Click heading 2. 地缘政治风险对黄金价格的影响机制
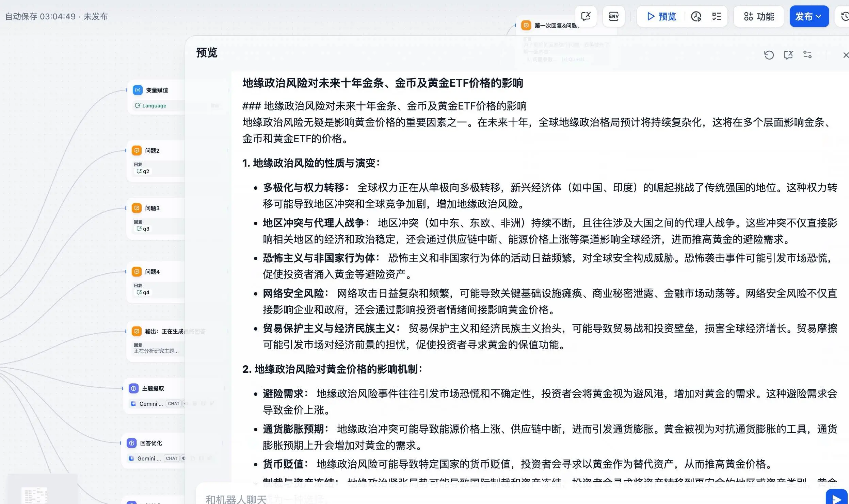This screenshot has height=504, width=849. click(x=332, y=369)
